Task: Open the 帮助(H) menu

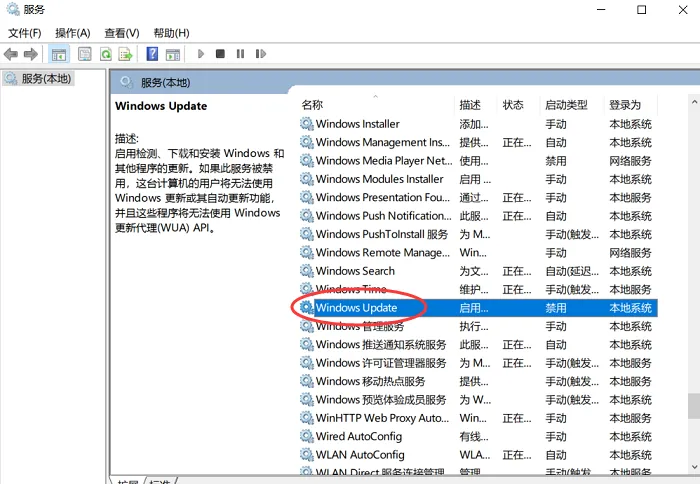Action: coord(171,33)
